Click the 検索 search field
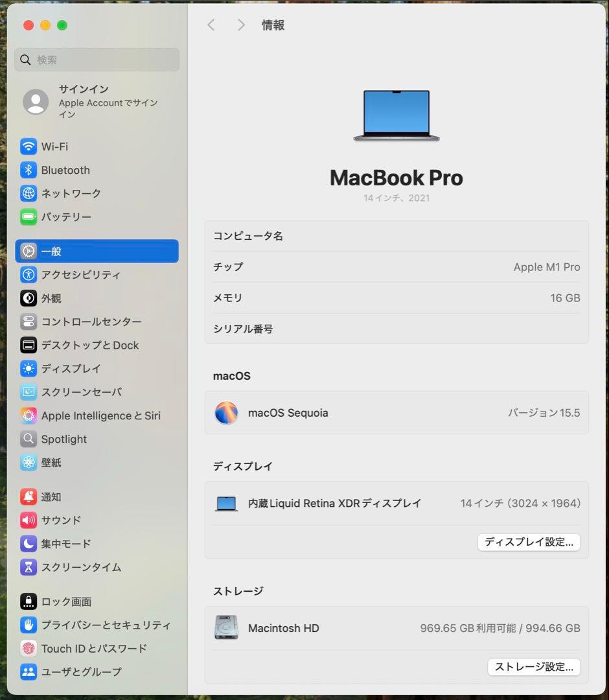 point(96,59)
